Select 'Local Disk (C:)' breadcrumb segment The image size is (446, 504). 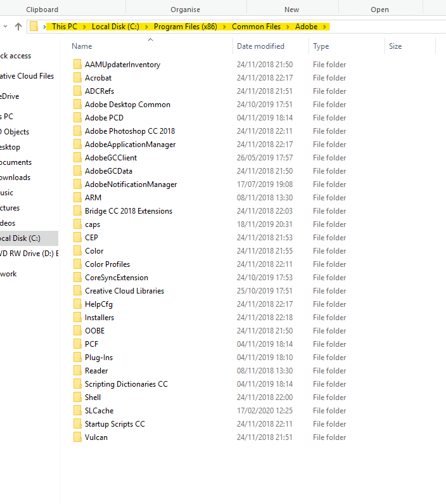point(115,27)
